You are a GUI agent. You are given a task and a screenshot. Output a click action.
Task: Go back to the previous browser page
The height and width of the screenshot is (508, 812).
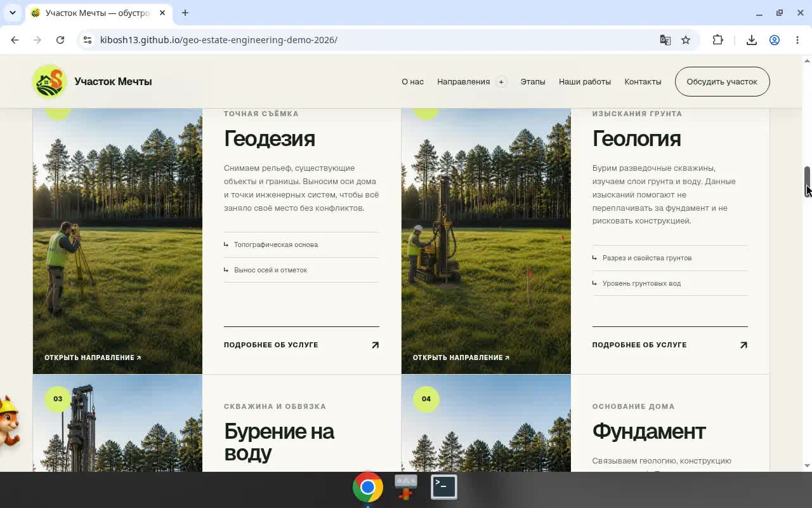(x=15, y=40)
